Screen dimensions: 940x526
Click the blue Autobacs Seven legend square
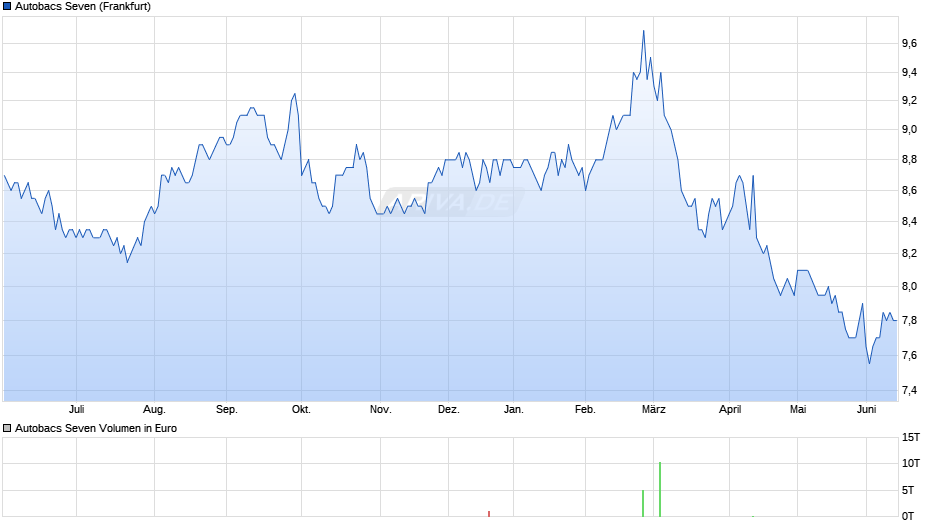coord(7,7)
